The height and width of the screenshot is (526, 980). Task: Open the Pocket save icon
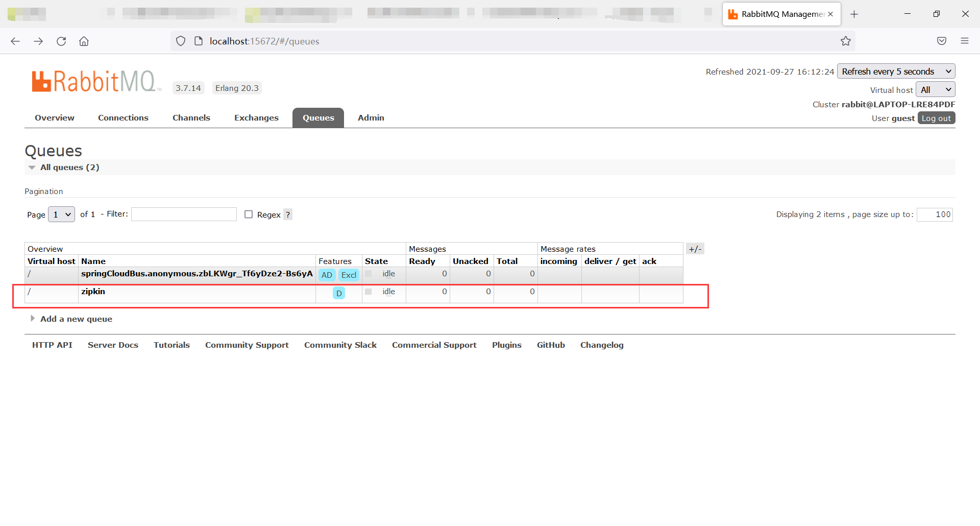coord(942,41)
